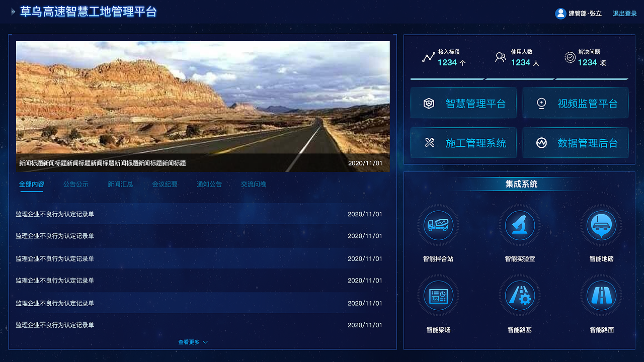
Task: Expand 查看更多 to show more records
Action: tap(192, 341)
